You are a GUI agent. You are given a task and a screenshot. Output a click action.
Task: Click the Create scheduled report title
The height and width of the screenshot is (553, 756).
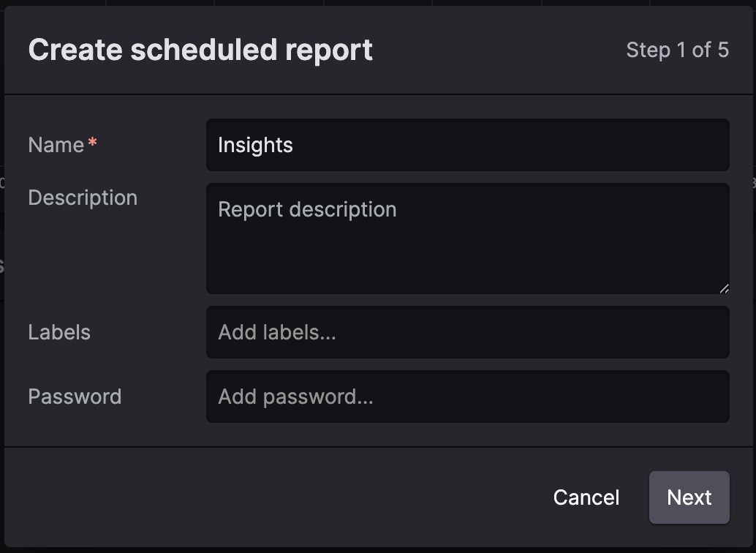[200, 50]
